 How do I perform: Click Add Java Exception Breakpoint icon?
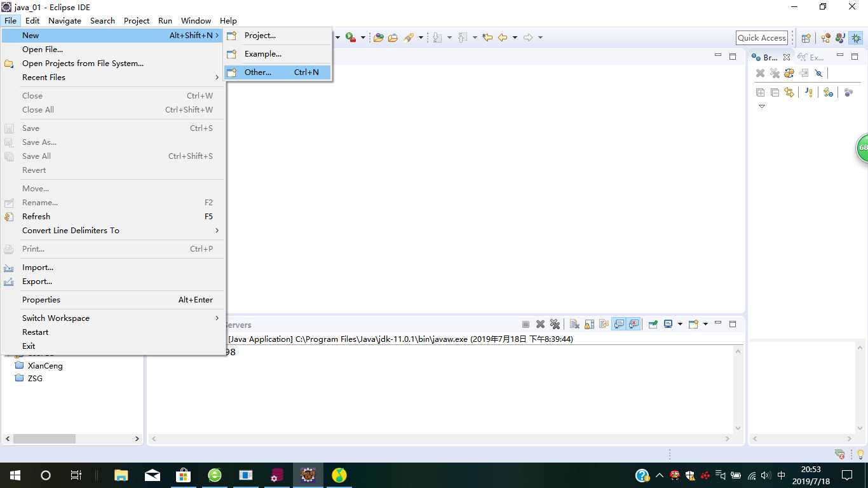coord(809,92)
